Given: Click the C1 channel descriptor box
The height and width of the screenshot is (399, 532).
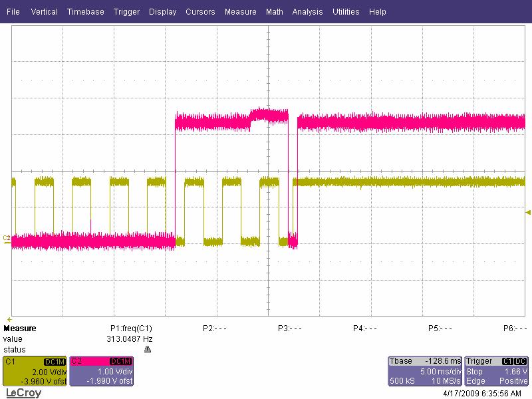Looking at the screenshot, I should (35, 371).
